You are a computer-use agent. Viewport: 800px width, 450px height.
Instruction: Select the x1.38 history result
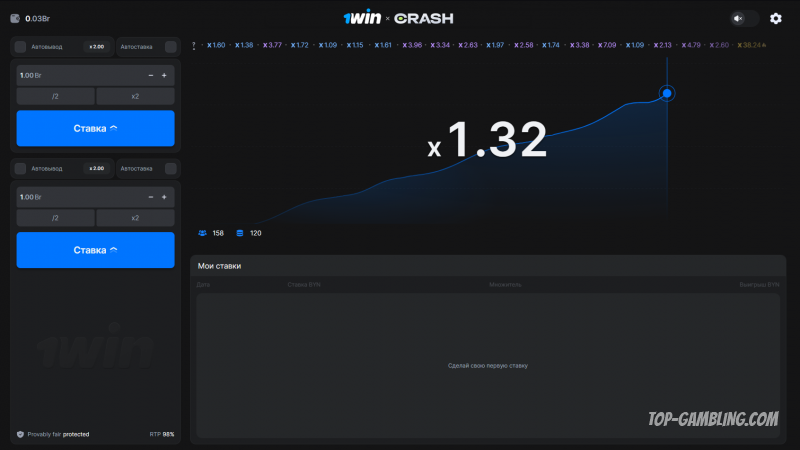click(244, 45)
